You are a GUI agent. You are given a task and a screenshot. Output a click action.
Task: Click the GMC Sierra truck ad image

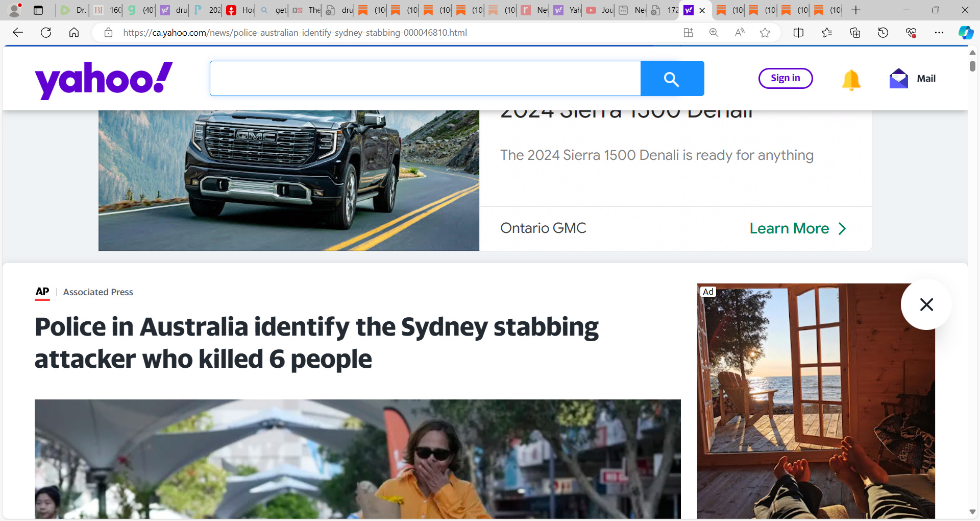(x=289, y=180)
